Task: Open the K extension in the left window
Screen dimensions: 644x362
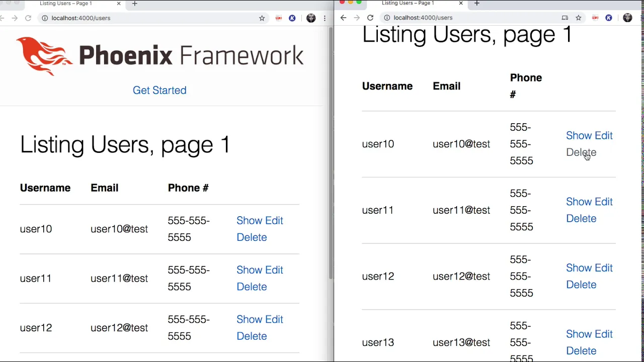Action: point(292,18)
